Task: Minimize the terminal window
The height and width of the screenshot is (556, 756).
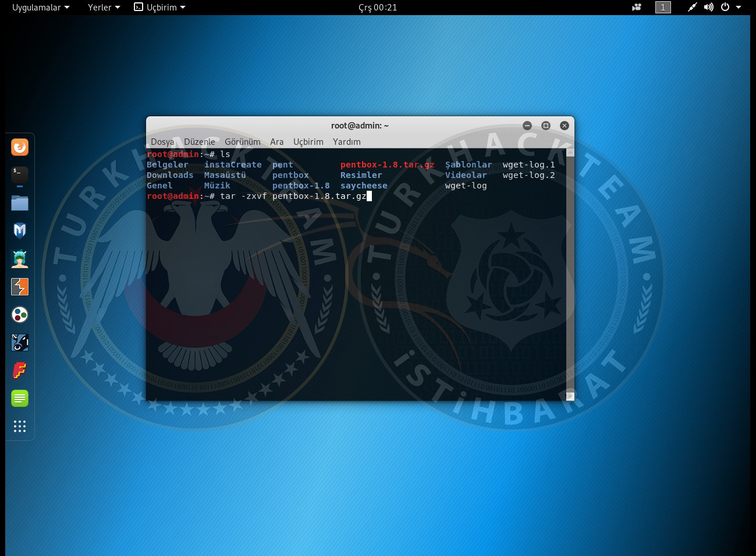Action: pyautogui.click(x=527, y=126)
